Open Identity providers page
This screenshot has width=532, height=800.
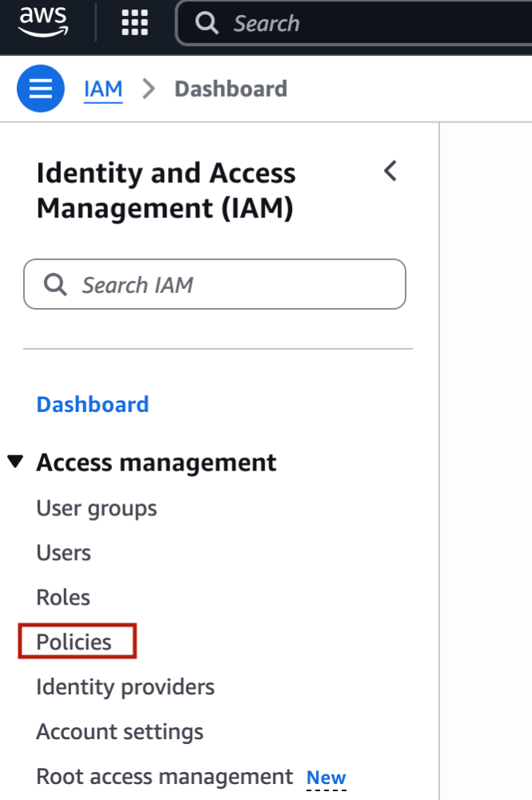126,687
